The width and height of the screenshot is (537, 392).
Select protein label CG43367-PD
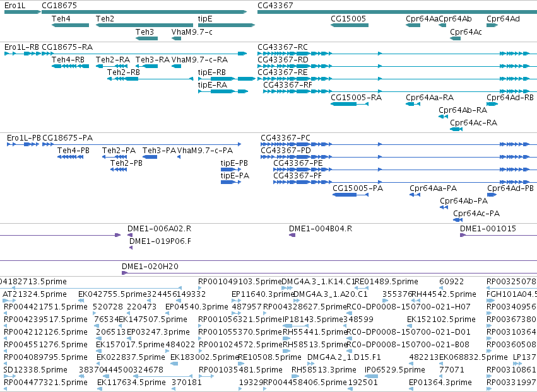[286, 151]
